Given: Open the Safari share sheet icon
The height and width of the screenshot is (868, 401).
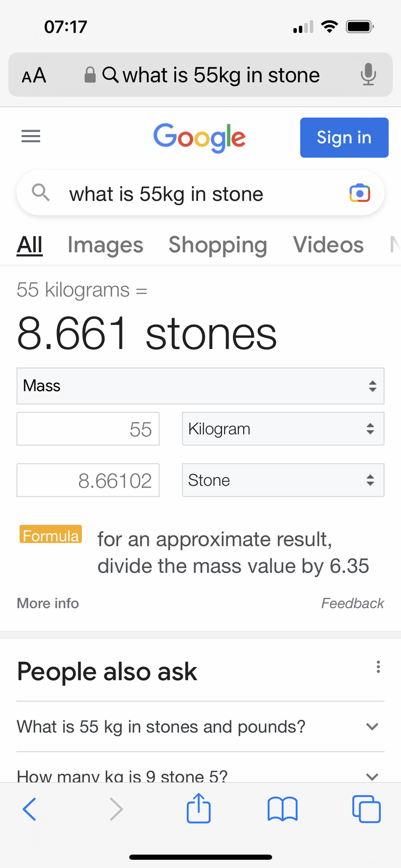Looking at the screenshot, I should coord(199,808).
